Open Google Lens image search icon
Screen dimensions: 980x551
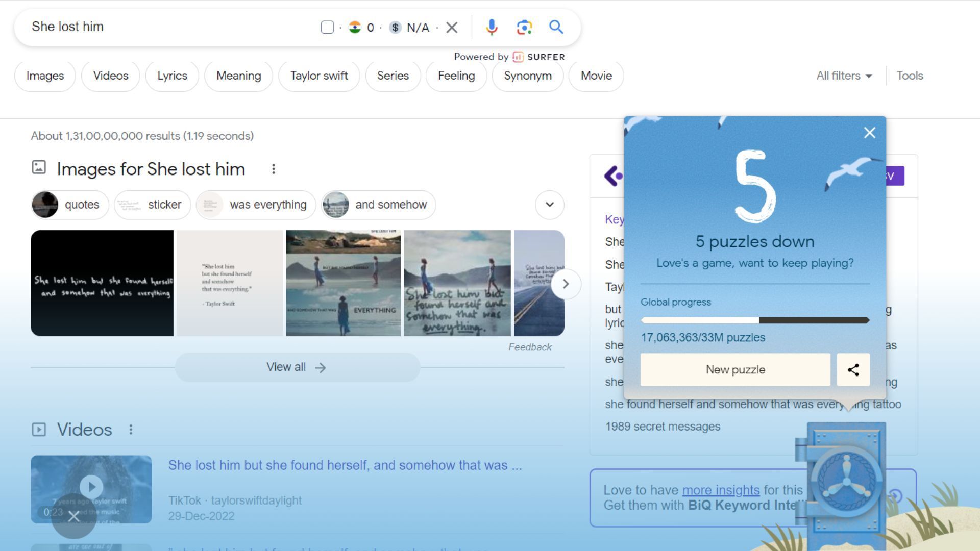click(524, 27)
